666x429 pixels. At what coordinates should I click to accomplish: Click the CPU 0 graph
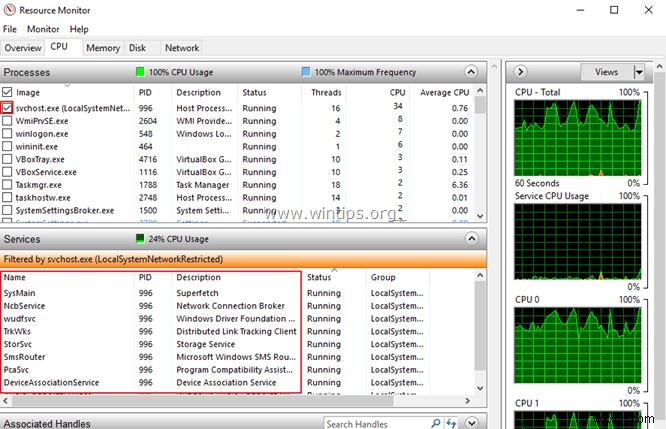click(x=578, y=345)
